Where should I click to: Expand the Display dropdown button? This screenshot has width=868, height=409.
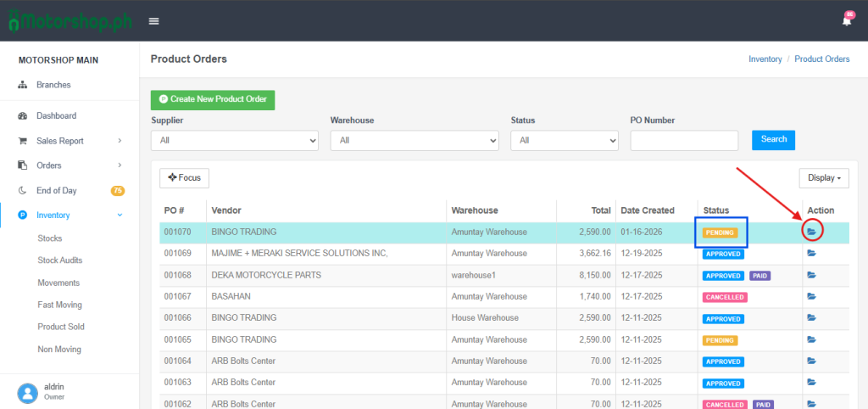[824, 178]
